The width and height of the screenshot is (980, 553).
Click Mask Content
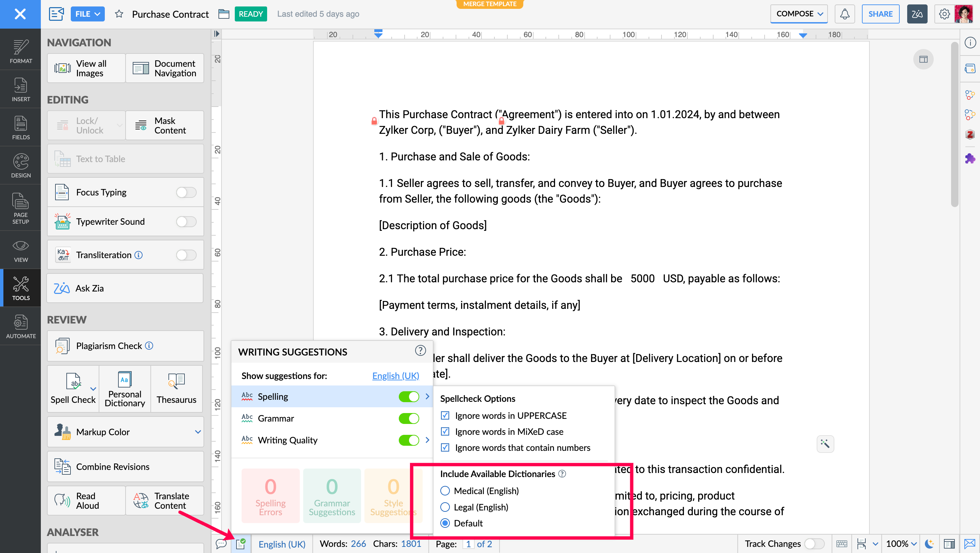165,125
